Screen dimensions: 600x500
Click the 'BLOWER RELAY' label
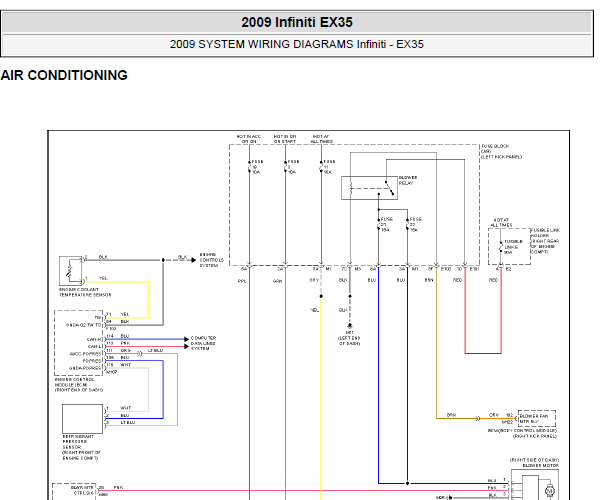click(x=408, y=180)
